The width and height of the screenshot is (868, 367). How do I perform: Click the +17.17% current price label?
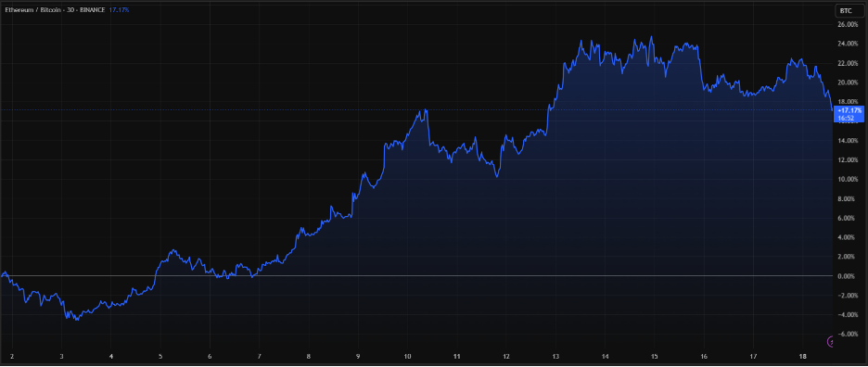click(x=850, y=110)
